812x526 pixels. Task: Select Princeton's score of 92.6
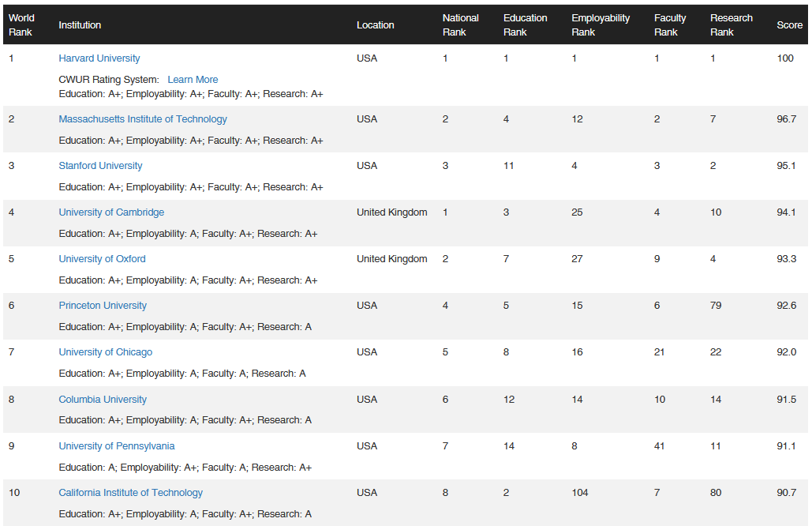[787, 305]
